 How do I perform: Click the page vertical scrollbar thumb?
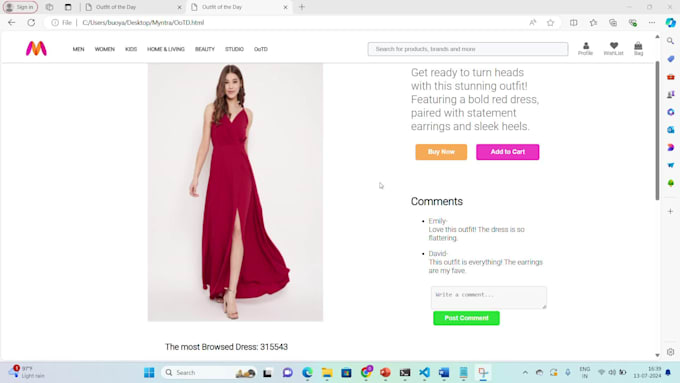coord(657,130)
